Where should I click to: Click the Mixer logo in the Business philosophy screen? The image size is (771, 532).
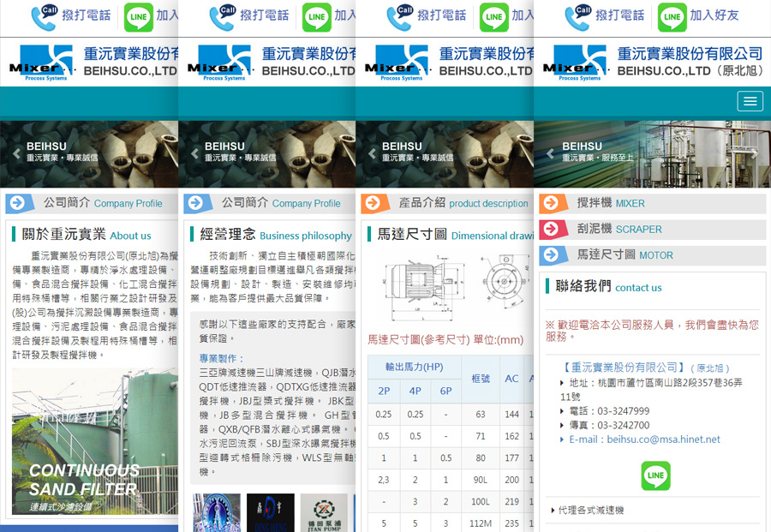(220, 63)
